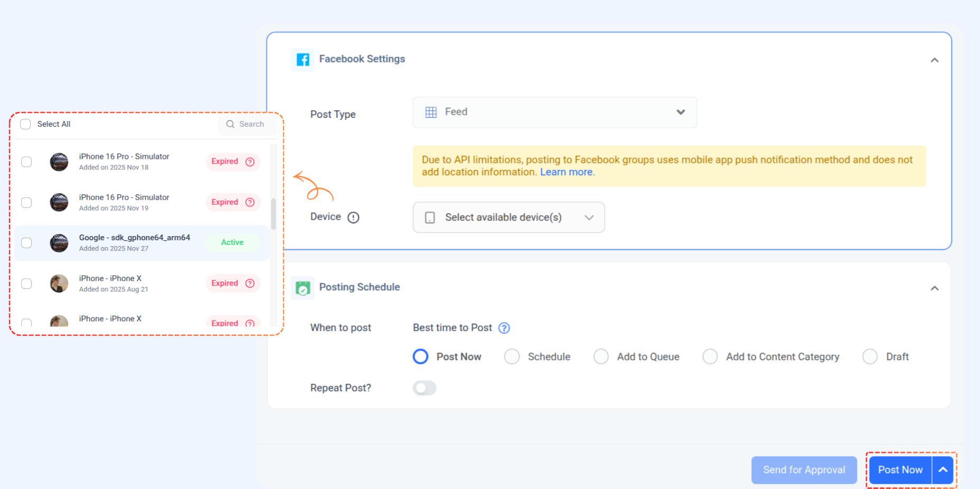Collapse the Facebook Settings section
Viewport: 980px width, 489px height.
[x=934, y=60]
